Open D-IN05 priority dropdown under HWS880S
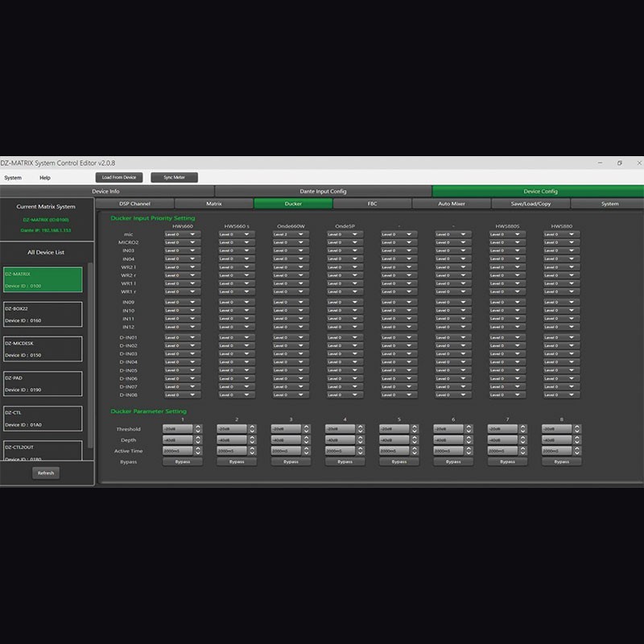Image resolution: width=644 pixels, height=644 pixels. [x=507, y=370]
